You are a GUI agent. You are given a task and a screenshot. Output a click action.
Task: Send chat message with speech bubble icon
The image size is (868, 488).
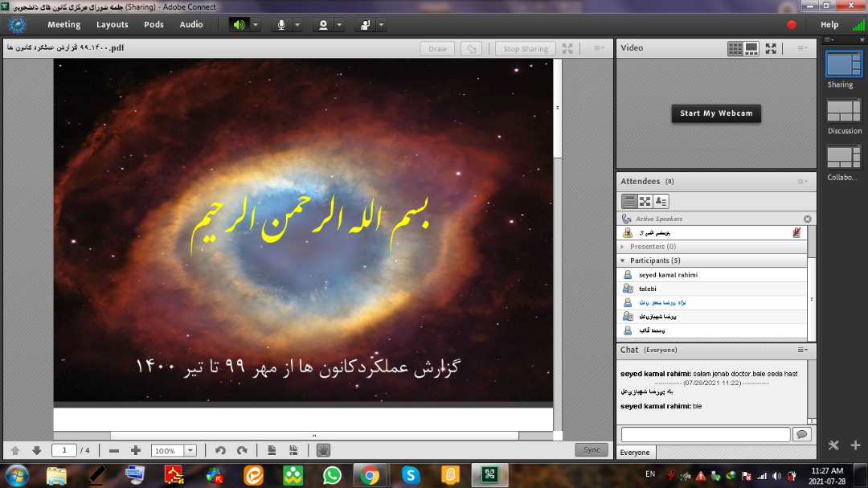click(x=801, y=434)
